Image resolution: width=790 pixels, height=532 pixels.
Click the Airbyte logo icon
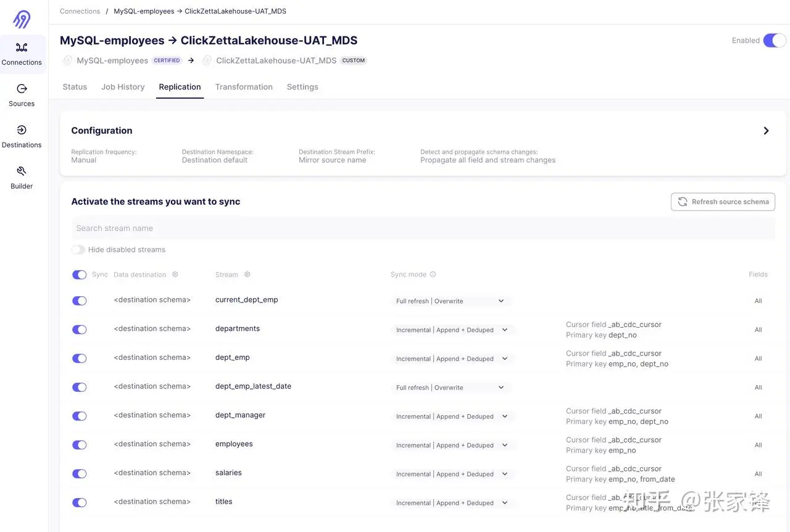point(22,19)
